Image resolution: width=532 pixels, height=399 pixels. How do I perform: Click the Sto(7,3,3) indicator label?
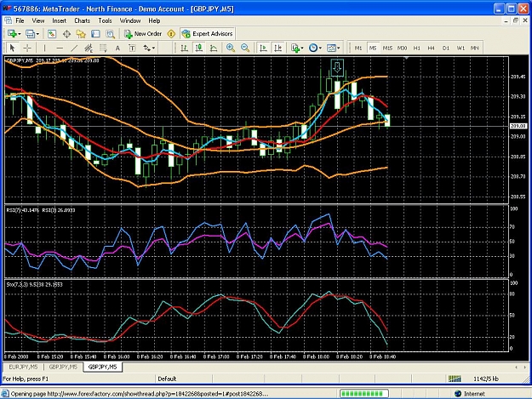pyautogui.click(x=35, y=284)
